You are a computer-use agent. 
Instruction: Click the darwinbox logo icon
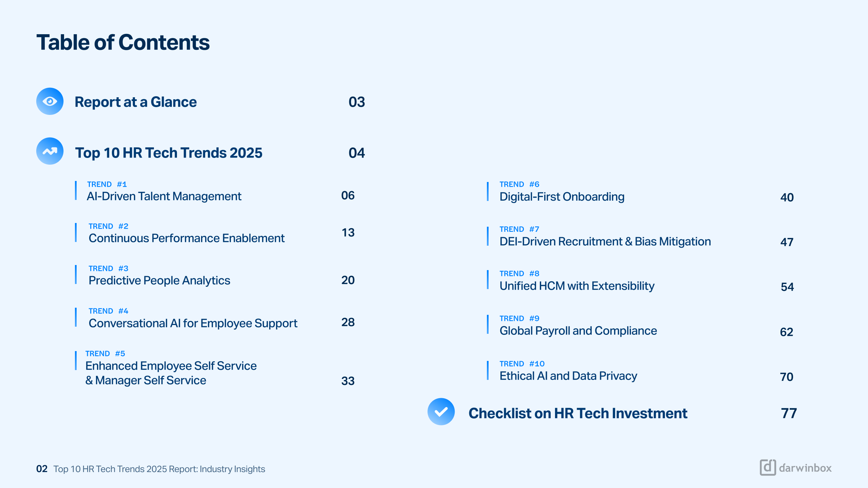click(768, 468)
